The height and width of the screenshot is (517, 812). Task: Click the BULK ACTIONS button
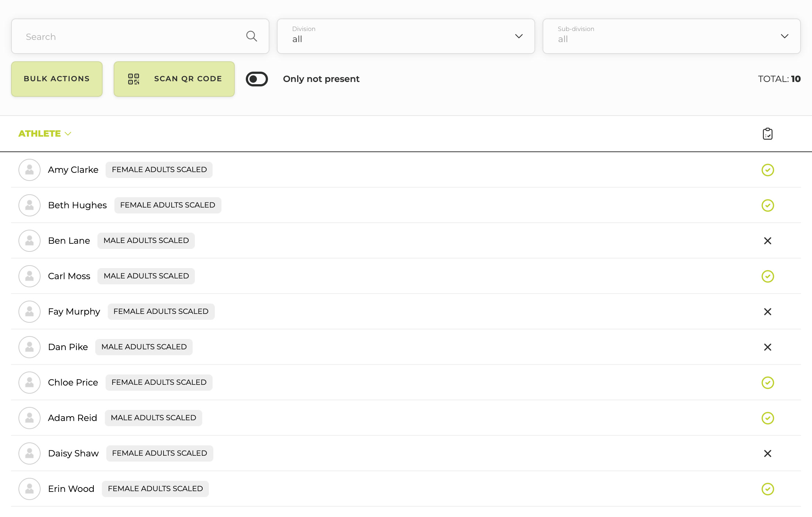pyautogui.click(x=57, y=79)
